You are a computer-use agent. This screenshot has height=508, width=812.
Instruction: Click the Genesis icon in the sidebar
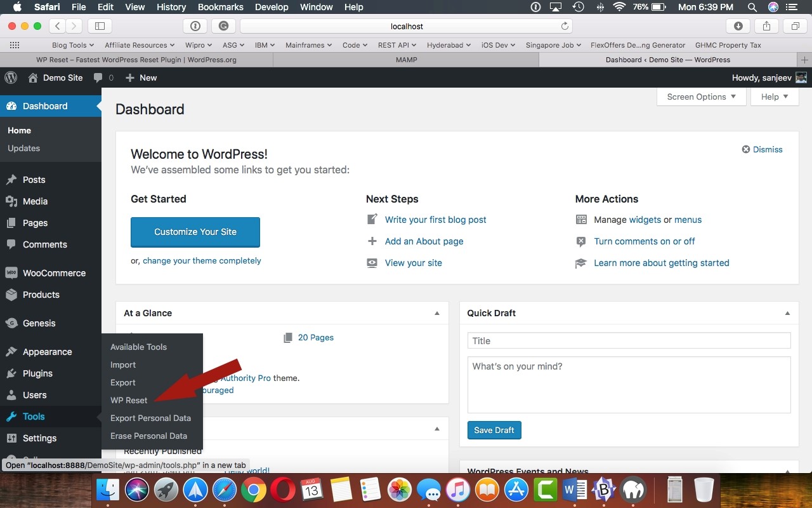(14, 323)
